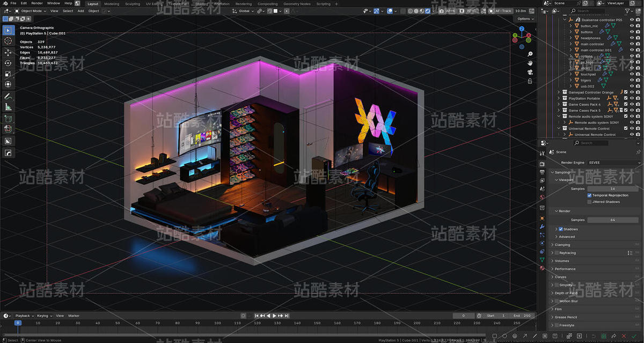The width and height of the screenshot is (644, 343).
Task: Open the Object properties tab icon
Action: [542, 218]
